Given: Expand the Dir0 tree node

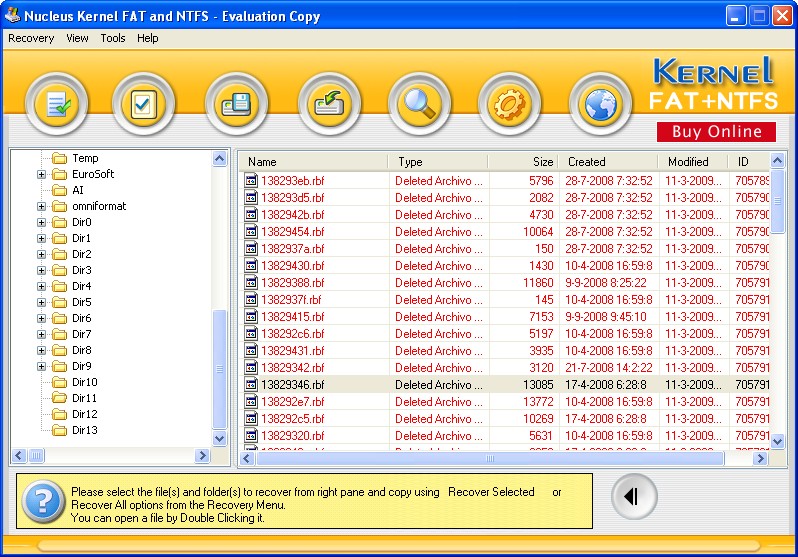Looking at the screenshot, I should [x=41, y=222].
